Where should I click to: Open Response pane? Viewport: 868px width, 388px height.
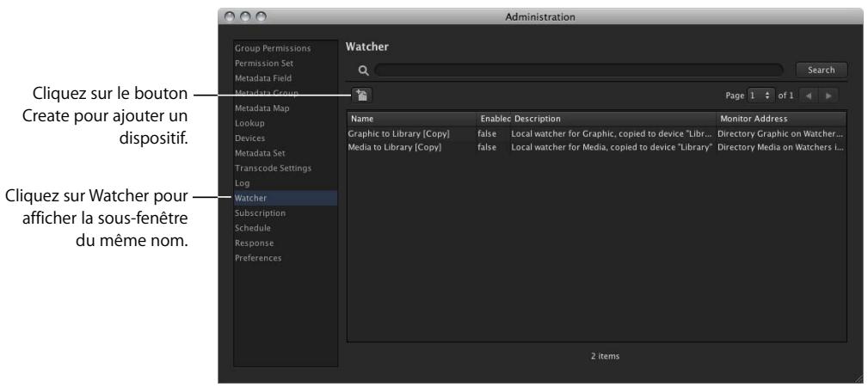pyautogui.click(x=254, y=243)
